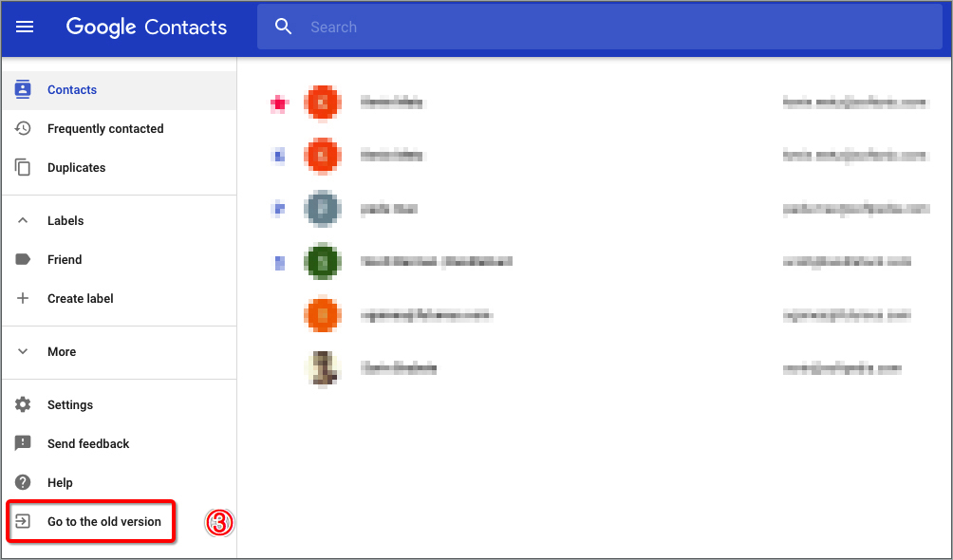Screen dimensions: 953x560
Task: Click the plus icon for Create label
Action: [23, 298]
